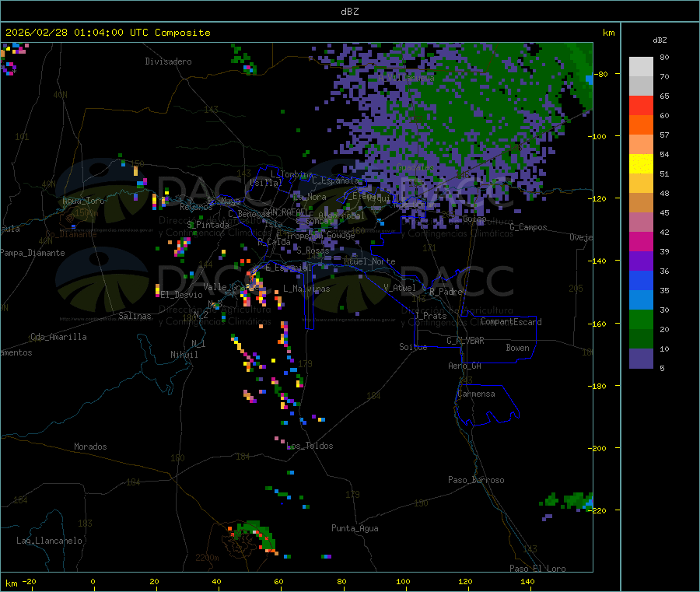Click the 100 km horizontal axis tick
Screen dimensions: 700x592
coord(403,581)
